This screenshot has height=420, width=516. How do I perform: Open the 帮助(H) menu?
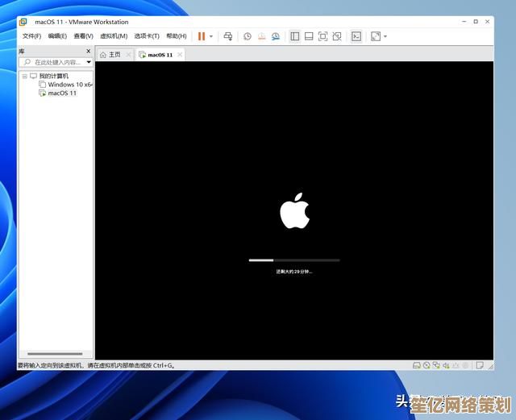pyautogui.click(x=176, y=36)
